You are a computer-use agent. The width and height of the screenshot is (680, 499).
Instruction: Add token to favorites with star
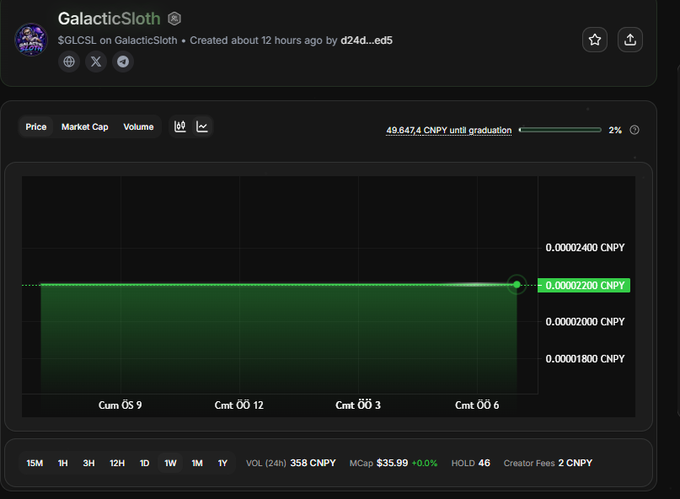595,40
